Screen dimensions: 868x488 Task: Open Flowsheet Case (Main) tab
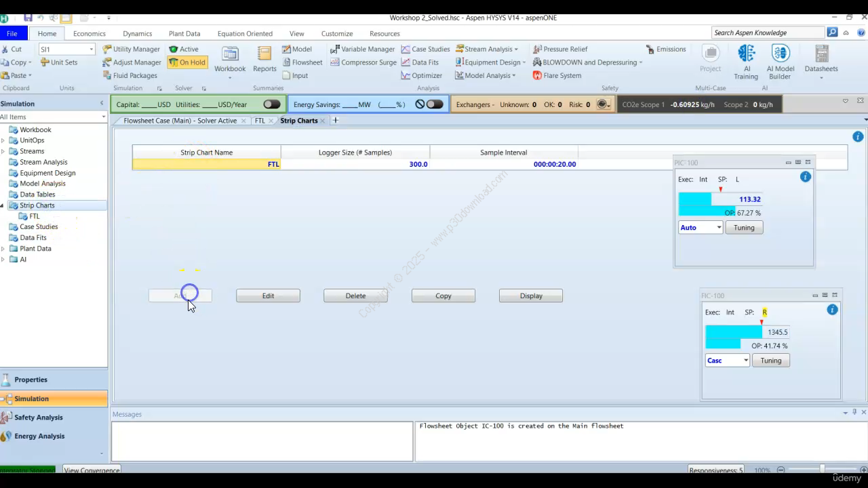click(180, 121)
